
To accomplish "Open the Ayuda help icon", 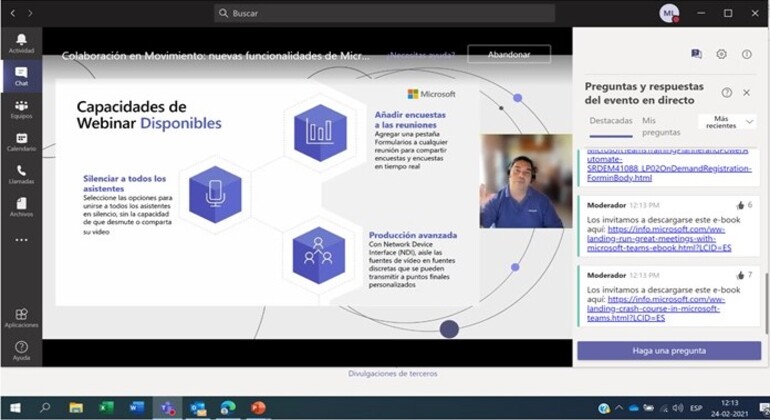I will [21, 351].
